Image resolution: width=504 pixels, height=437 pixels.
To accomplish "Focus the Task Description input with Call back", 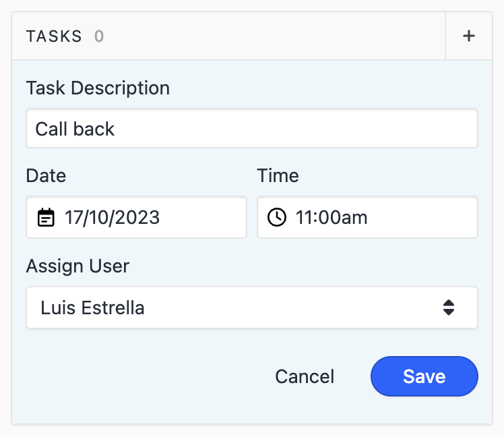I will [251, 129].
